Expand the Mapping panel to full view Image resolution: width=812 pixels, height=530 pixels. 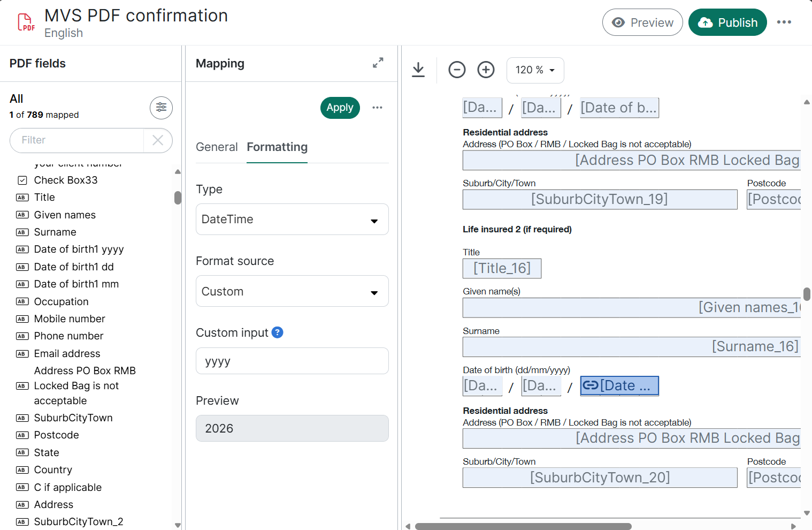[x=378, y=63]
